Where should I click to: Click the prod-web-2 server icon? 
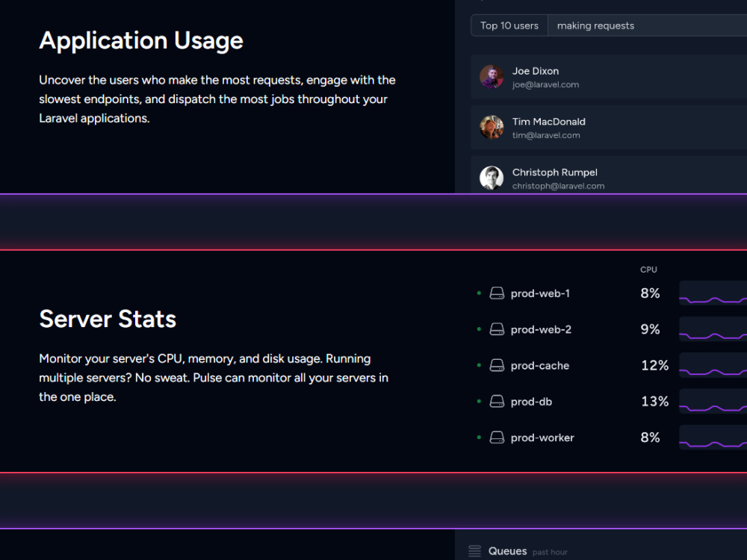[497, 329]
